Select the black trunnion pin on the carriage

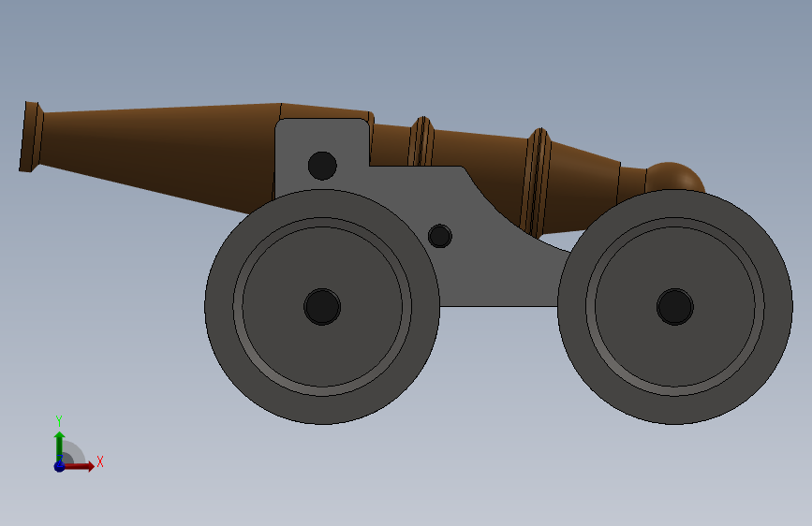(x=322, y=166)
